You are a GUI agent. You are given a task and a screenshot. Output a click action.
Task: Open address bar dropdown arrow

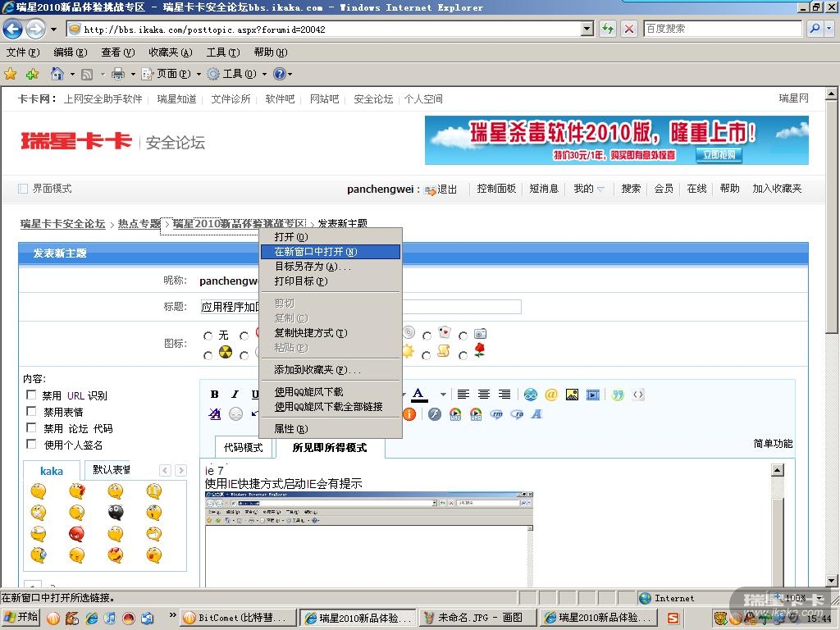tap(587, 29)
